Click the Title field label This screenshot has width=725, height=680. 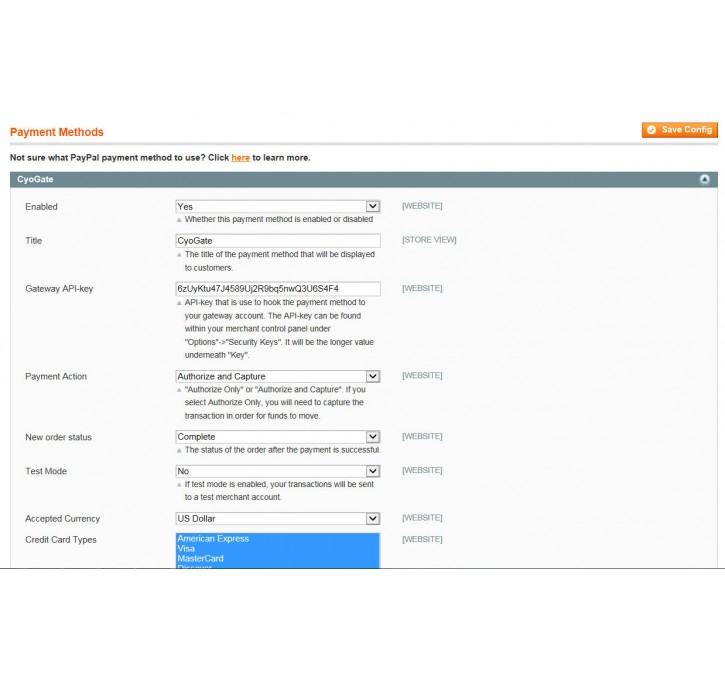(33, 241)
